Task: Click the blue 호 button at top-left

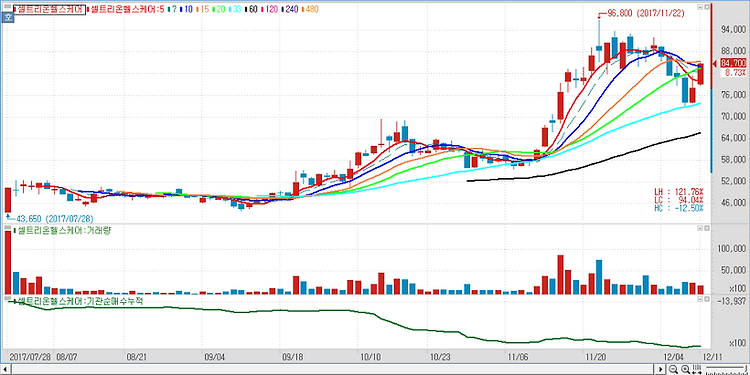Action: tap(8, 18)
